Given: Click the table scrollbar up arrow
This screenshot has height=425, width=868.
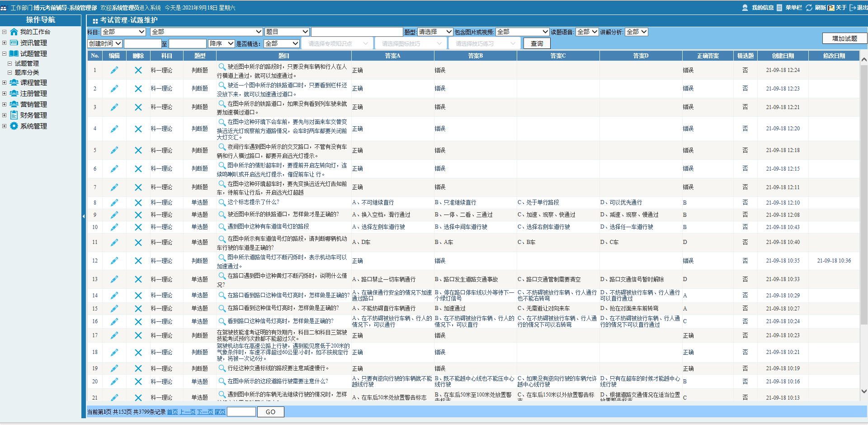Looking at the screenshot, I should pyautogui.click(x=864, y=60).
